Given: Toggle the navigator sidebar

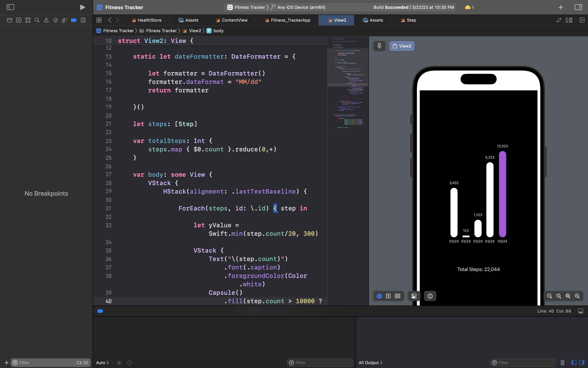Looking at the screenshot, I should point(10,7).
